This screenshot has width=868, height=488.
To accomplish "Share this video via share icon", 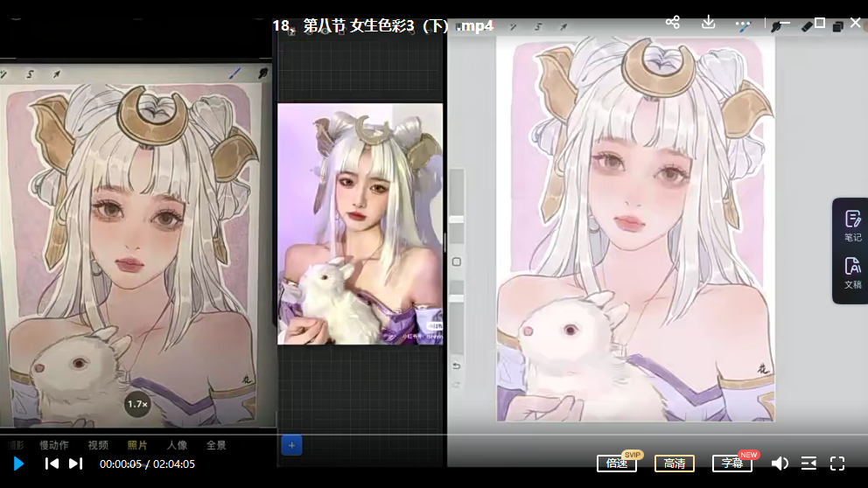I will [673, 22].
